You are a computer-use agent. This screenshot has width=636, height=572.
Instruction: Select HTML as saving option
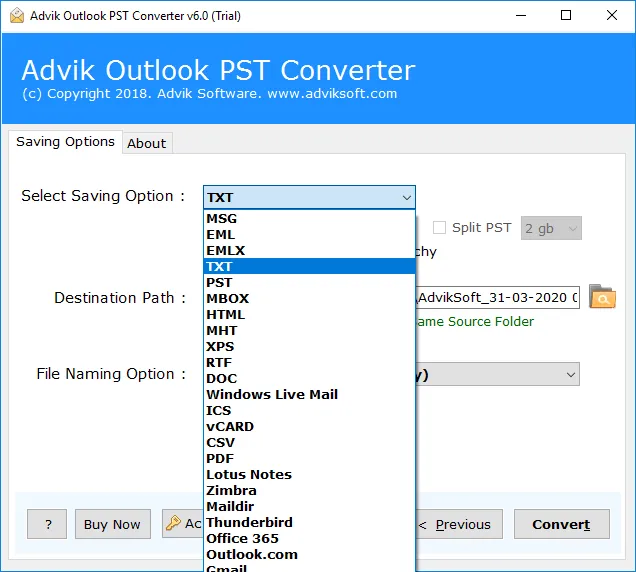click(x=309, y=314)
